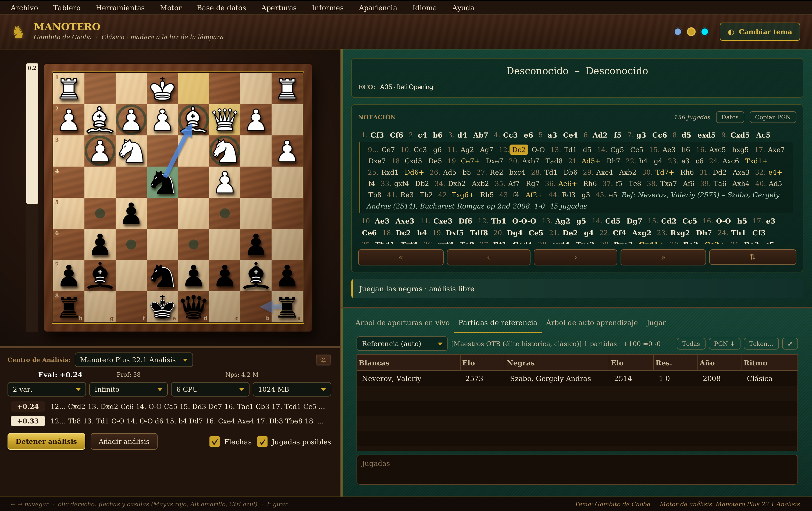Click the highlighted Dc2 move in notation

pyautogui.click(x=519, y=150)
